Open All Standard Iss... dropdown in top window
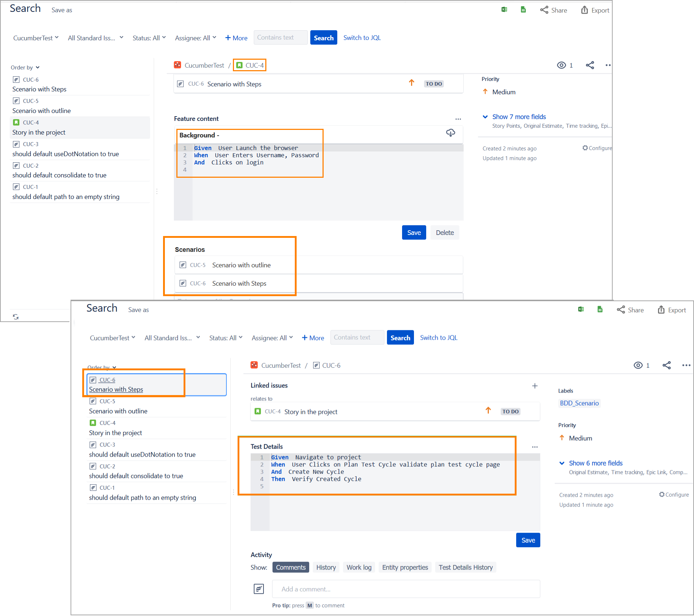Image resolution: width=694 pixels, height=616 pixels. click(95, 38)
